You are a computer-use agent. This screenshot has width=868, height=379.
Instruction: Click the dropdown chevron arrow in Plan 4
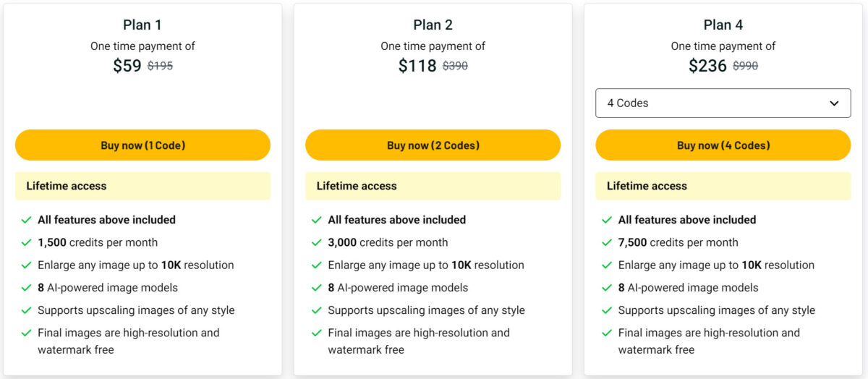pos(834,103)
